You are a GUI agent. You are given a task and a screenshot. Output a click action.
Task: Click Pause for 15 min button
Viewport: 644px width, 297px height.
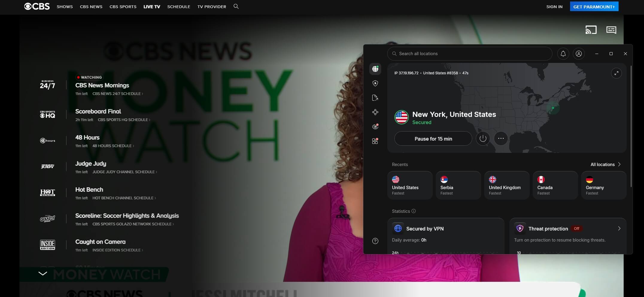(x=433, y=139)
